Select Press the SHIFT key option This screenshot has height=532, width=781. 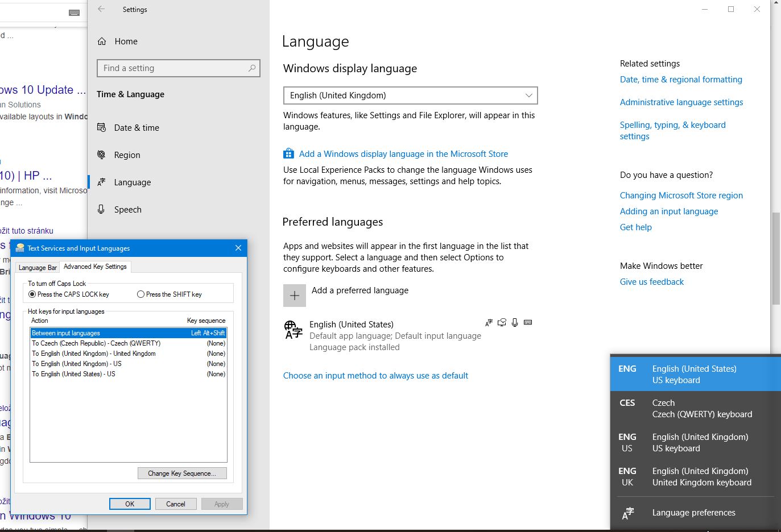click(x=170, y=294)
